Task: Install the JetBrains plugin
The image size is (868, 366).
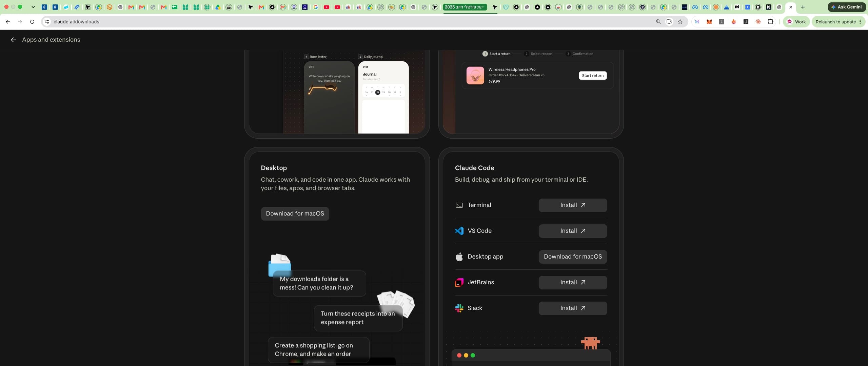Action: click(x=573, y=283)
